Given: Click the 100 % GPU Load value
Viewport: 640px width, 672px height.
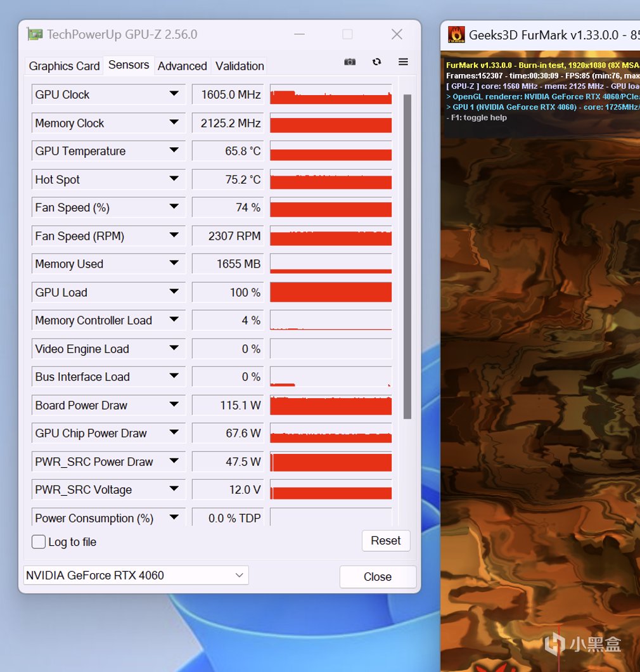Looking at the screenshot, I should [228, 292].
